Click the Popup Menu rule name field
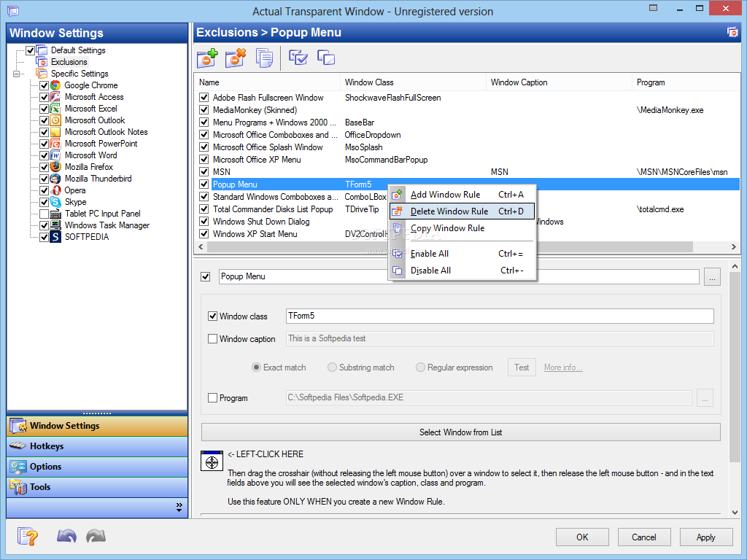 tap(459, 276)
